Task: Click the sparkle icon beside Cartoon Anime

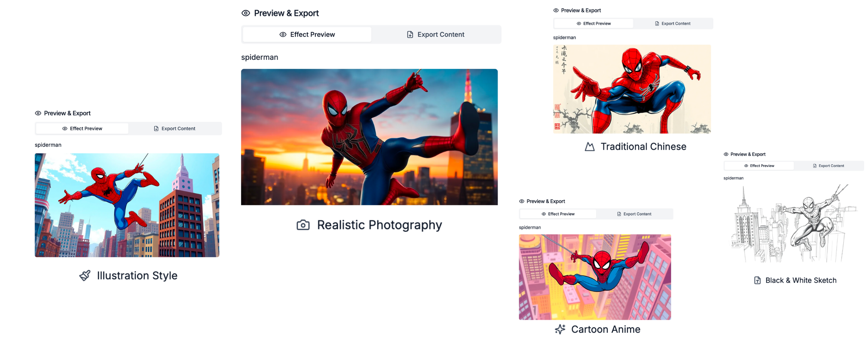Action: click(560, 329)
